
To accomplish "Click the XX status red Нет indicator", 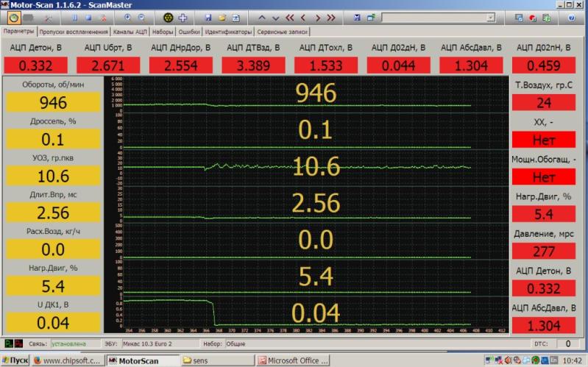I will click(543, 139).
